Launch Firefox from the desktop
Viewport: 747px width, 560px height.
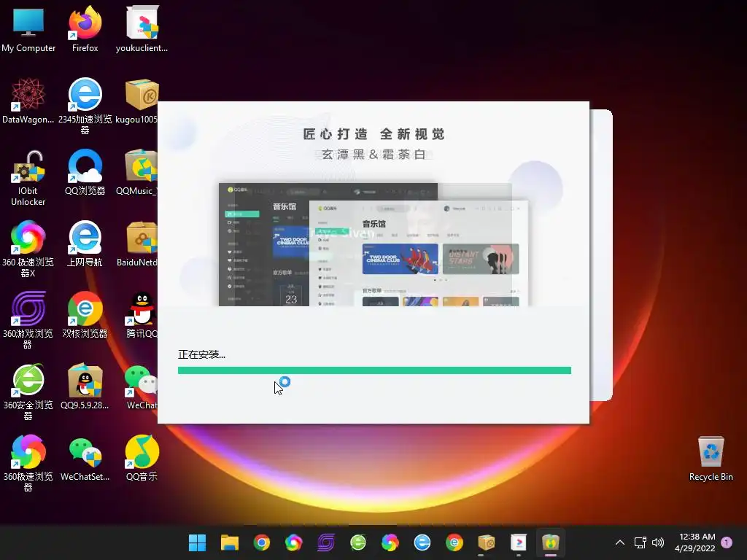85,28
